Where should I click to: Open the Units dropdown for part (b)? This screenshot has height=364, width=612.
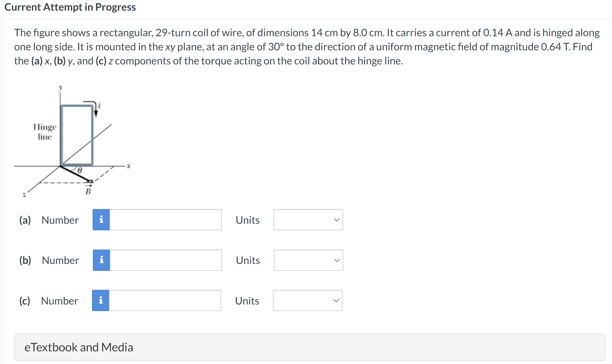point(308,260)
